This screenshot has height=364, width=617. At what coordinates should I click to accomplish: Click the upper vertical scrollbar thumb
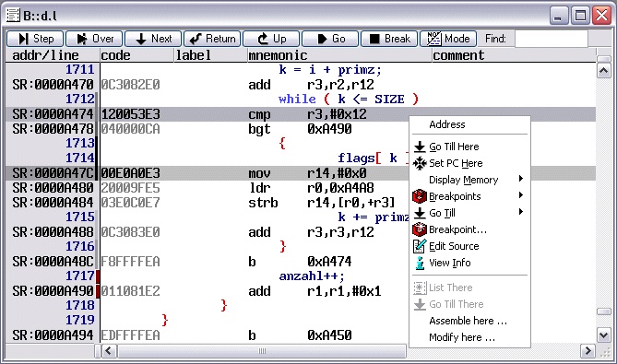(x=603, y=59)
